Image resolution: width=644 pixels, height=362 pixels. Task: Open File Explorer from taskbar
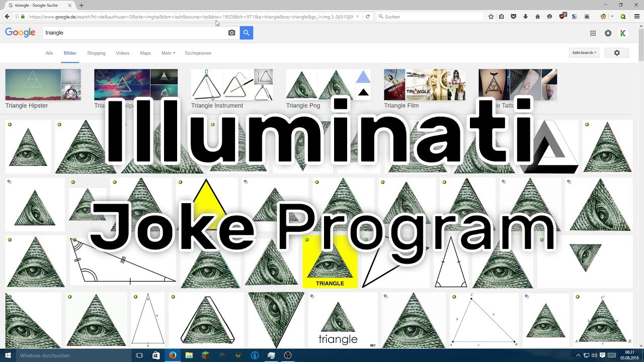(189, 355)
